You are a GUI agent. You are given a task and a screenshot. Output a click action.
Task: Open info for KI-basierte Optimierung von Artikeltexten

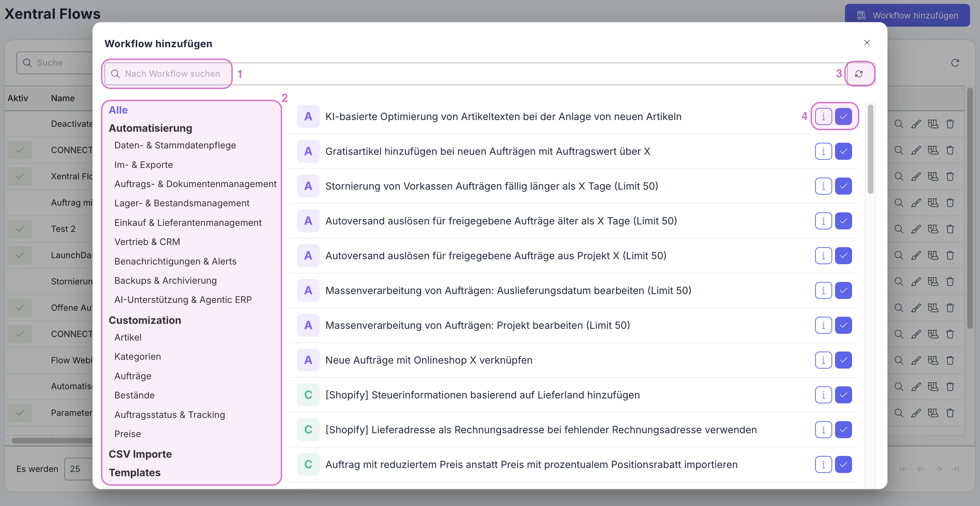(823, 116)
